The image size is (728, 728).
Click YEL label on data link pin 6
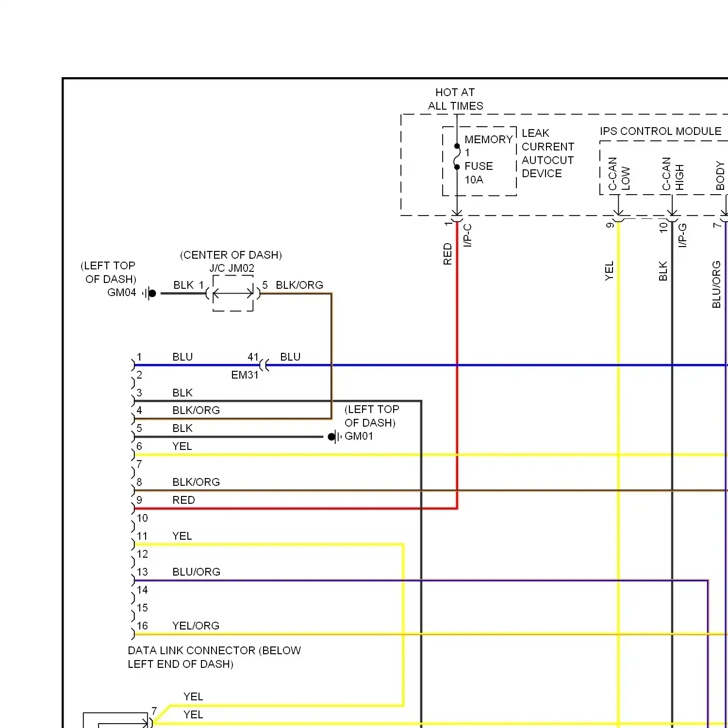pos(182,447)
